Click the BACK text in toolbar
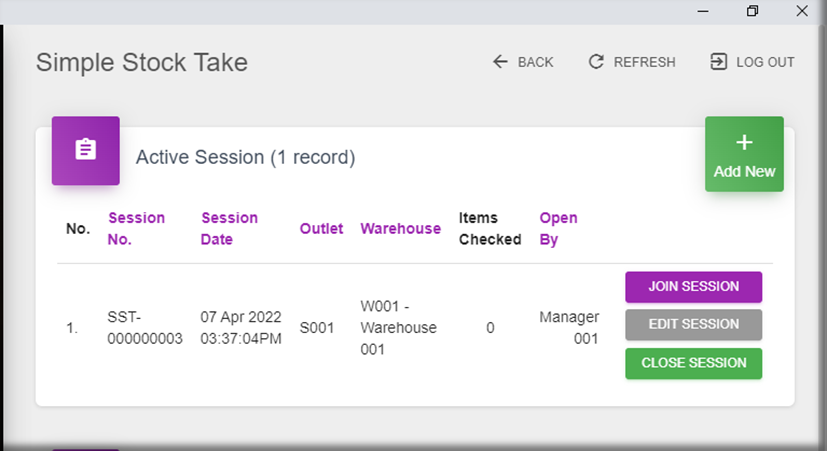 [535, 62]
